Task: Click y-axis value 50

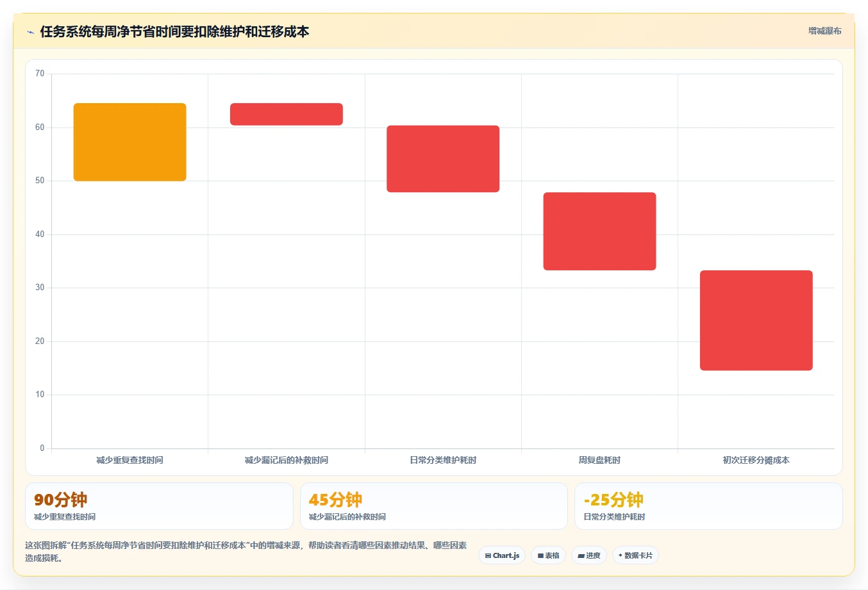Action: [40, 181]
